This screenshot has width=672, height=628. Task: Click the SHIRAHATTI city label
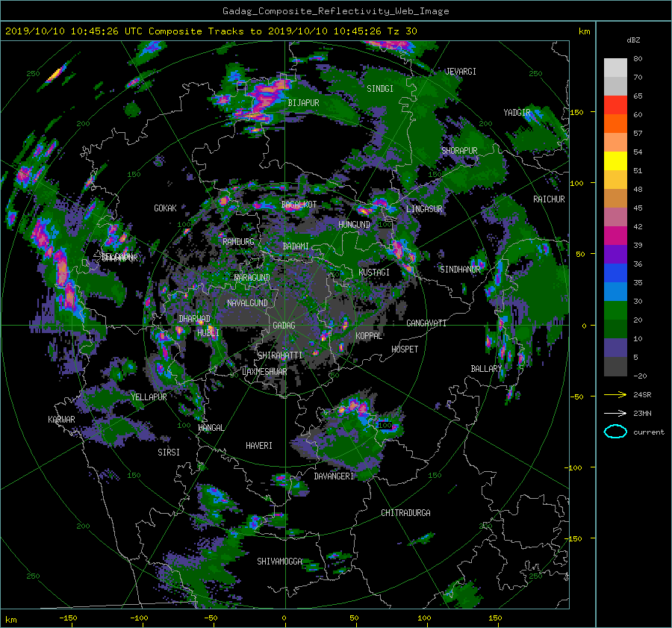(280, 355)
